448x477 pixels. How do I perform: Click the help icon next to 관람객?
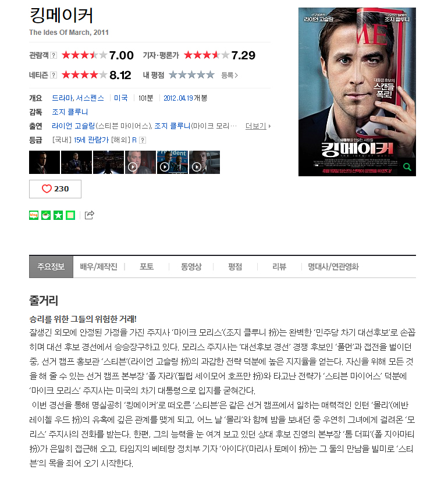54,55
